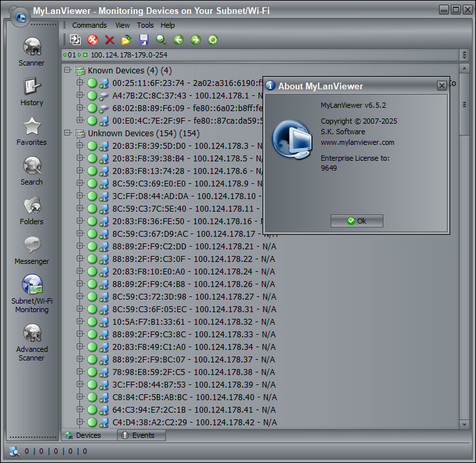This screenshot has width=476, height=463.
Task: Select row 20:83:F8:49:C1:A0 - 100.124.178.34
Action: [x=194, y=347]
